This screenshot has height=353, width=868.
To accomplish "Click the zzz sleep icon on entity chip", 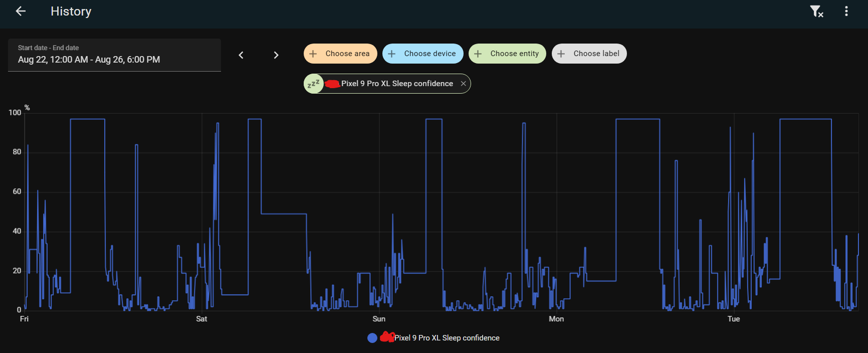I will [x=314, y=84].
